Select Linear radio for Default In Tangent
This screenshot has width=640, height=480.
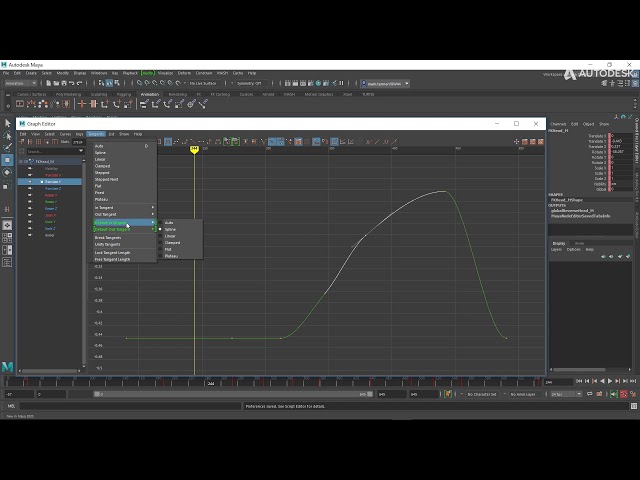coord(160,236)
